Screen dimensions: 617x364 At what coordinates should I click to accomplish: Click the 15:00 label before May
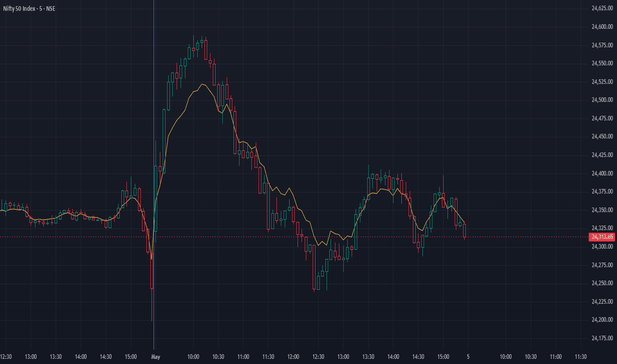(x=130, y=357)
